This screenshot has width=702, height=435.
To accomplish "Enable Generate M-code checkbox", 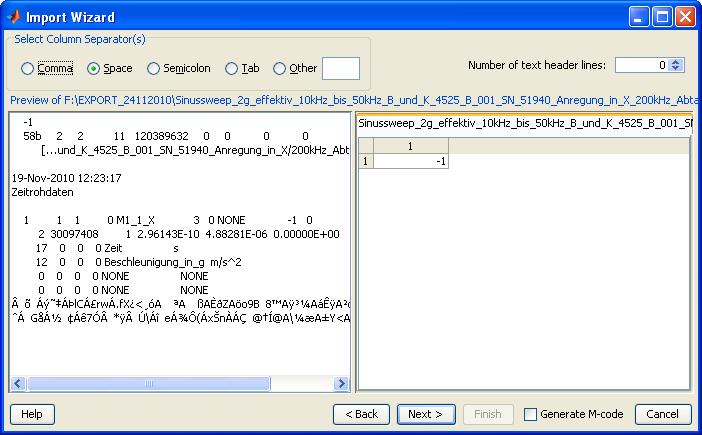I will 530,414.
